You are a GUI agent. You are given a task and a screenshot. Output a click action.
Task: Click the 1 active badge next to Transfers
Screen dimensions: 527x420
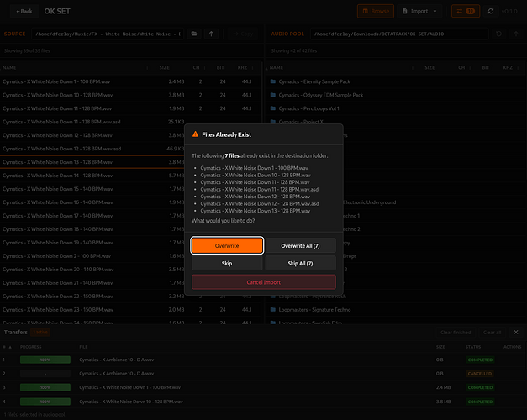(x=40, y=333)
